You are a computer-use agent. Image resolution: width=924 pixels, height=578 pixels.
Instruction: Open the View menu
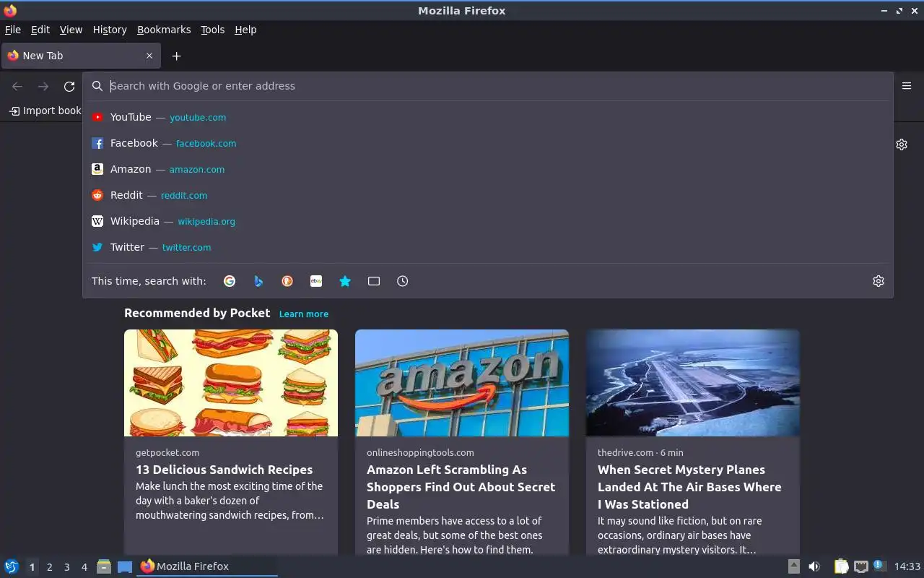click(71, 30)
